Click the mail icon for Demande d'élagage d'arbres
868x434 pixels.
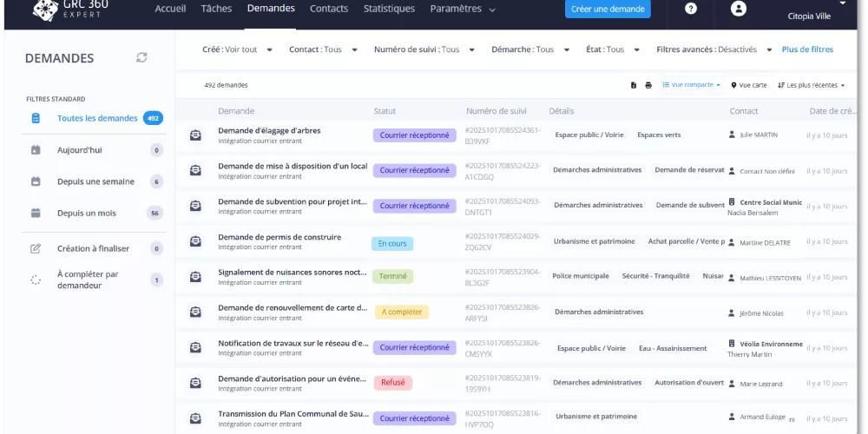tap(196, 135)
